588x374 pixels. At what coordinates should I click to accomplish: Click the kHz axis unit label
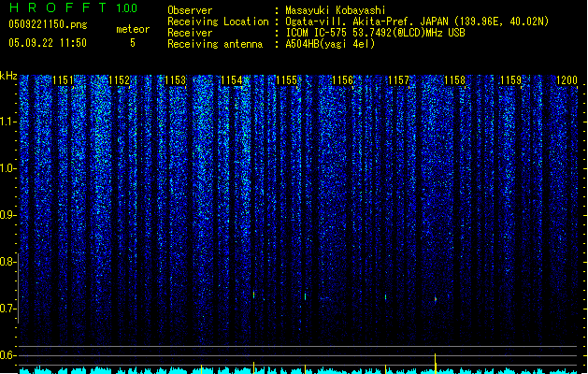click(8, 76)
